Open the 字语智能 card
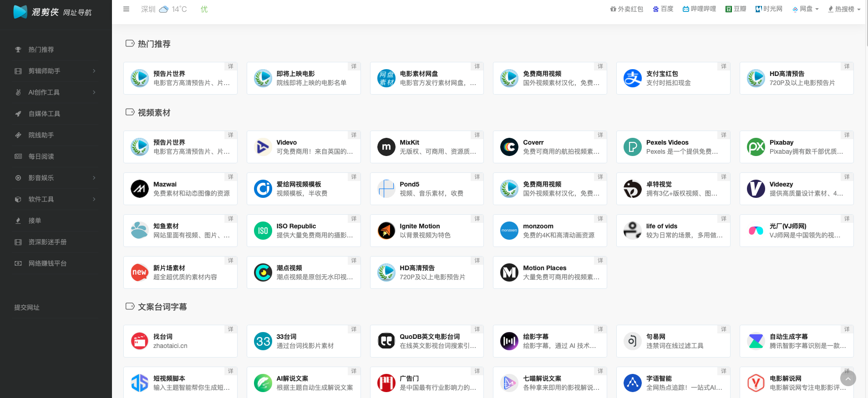The height and width of the screenshot is (398, 868). pos(673,383)
